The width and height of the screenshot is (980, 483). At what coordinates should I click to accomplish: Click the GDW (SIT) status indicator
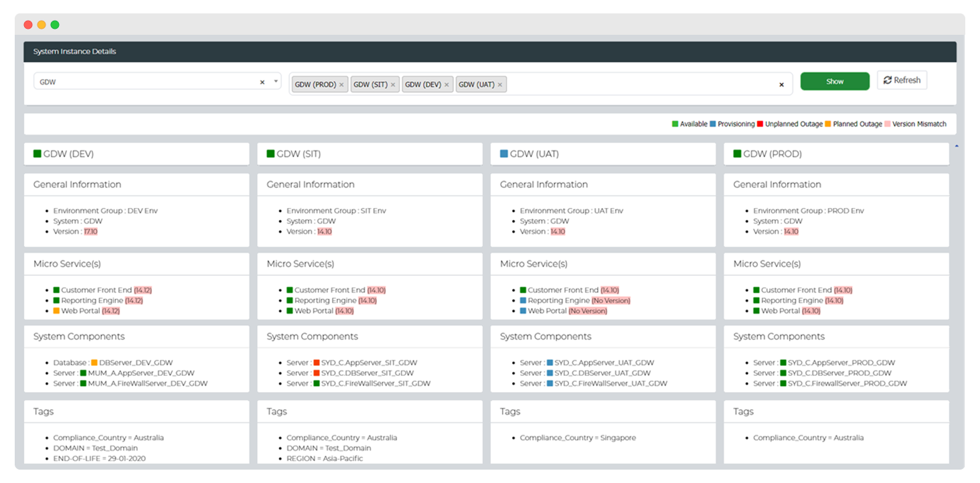[x=270, y=154]
